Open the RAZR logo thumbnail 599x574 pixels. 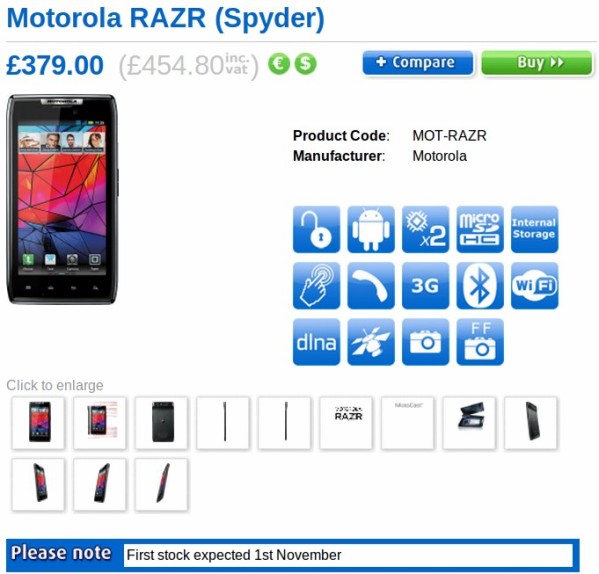346,423
